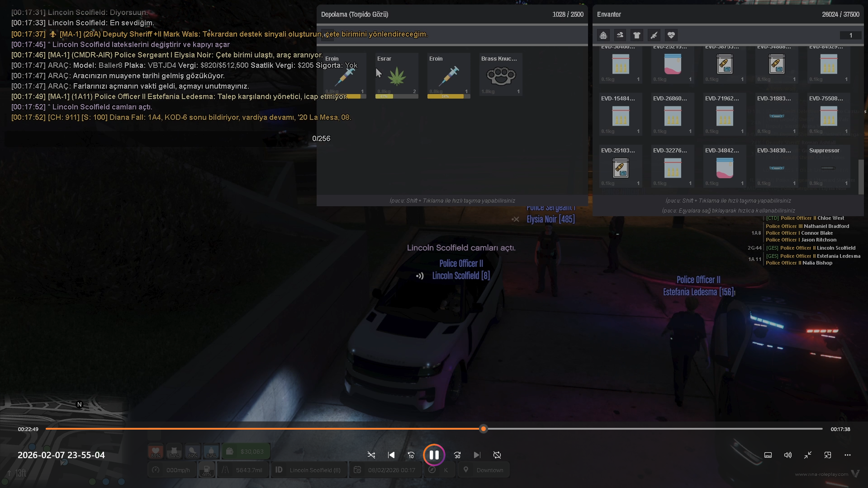This screenshot has width=868, height=488.
Task: Pick the EVD-34830 evidence item
Action: 777,167
